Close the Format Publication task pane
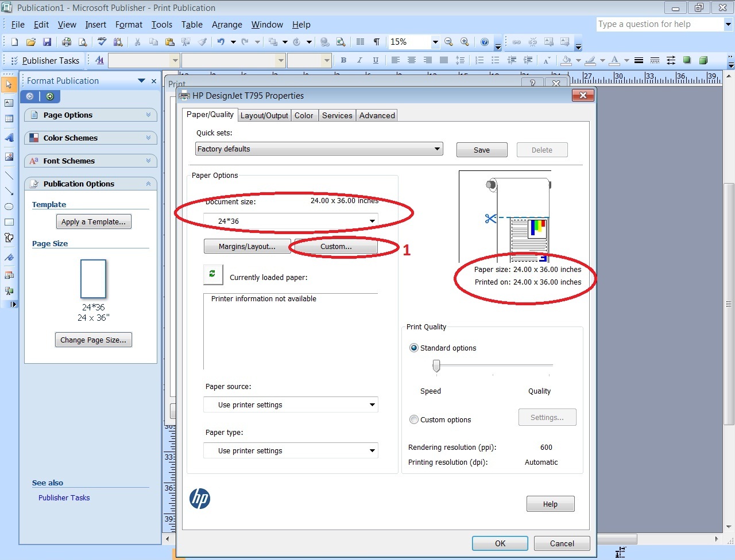The height and width of the screenshot is (560, 735). click(153, 81)
